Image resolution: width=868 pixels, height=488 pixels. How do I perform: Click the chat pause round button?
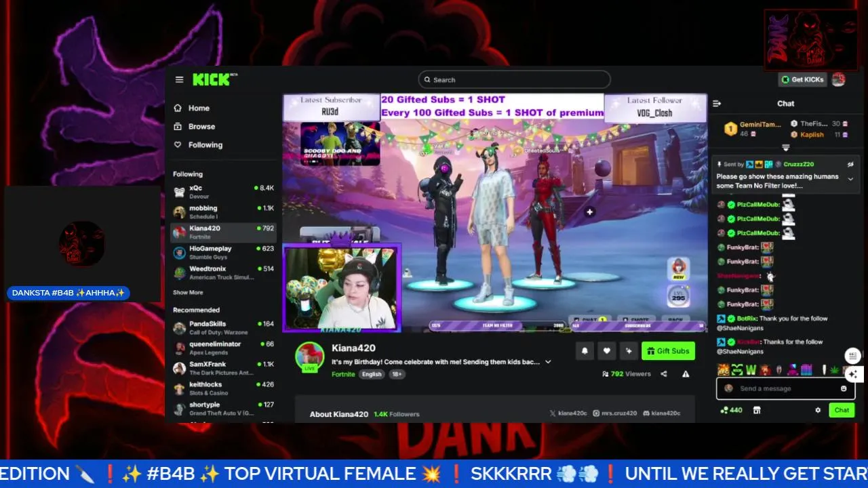[853, 356]
